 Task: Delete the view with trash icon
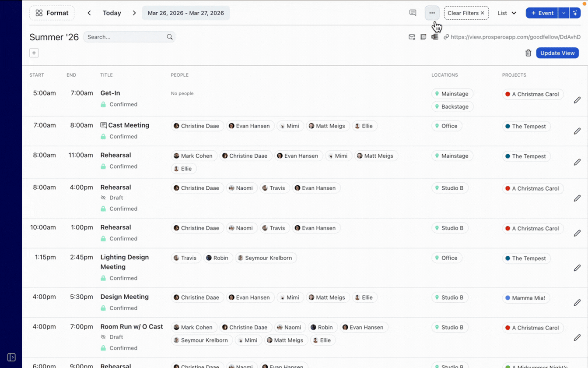coord(528,53)
